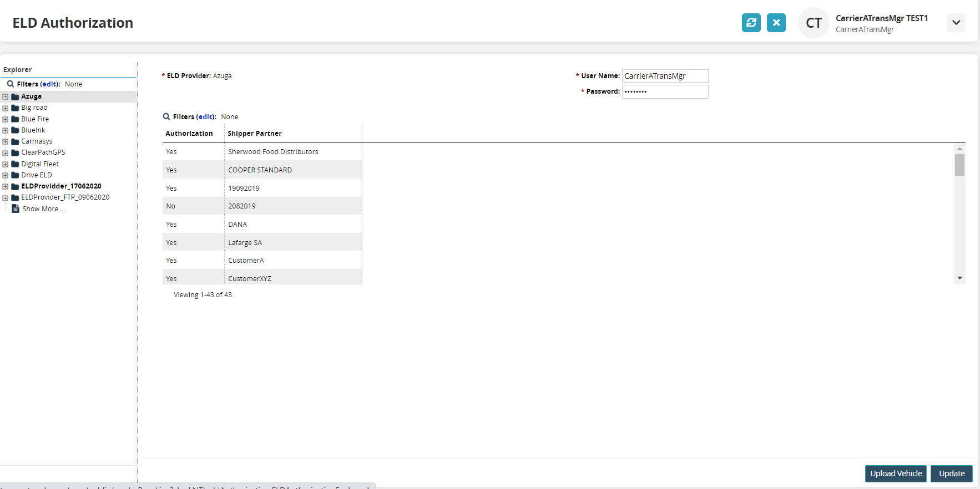Click the refresh icon in the header

[751, 23]
